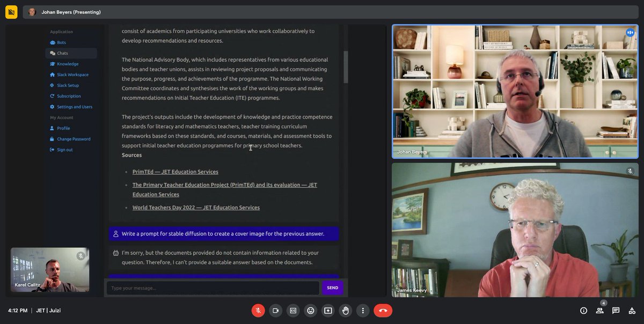
Task: Click the Application section heading
Action: (62, 32)
